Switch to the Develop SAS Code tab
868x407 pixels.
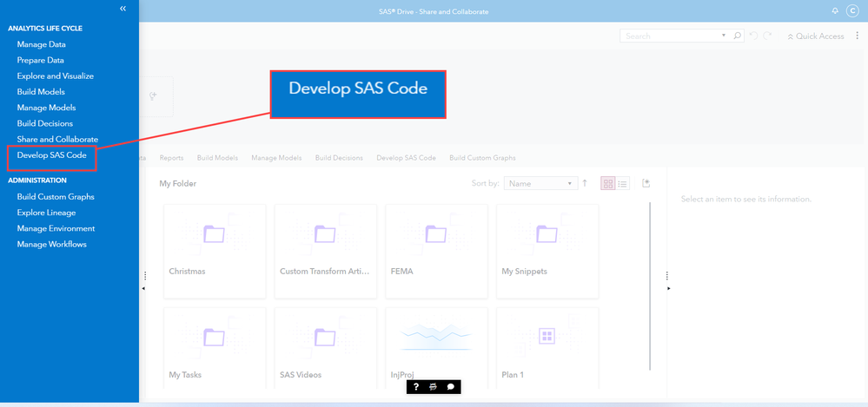coord(407,158)
